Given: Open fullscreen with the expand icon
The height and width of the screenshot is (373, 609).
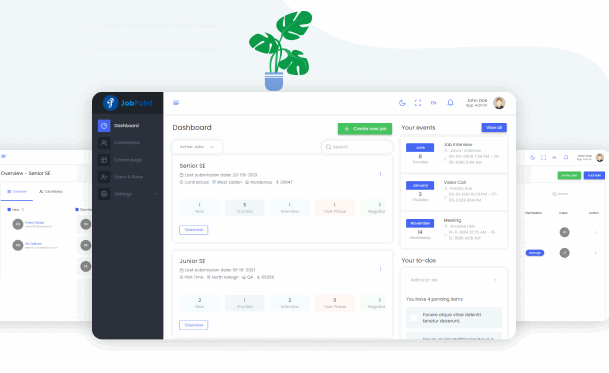Looking at the screenshot, I should (418, 103).
